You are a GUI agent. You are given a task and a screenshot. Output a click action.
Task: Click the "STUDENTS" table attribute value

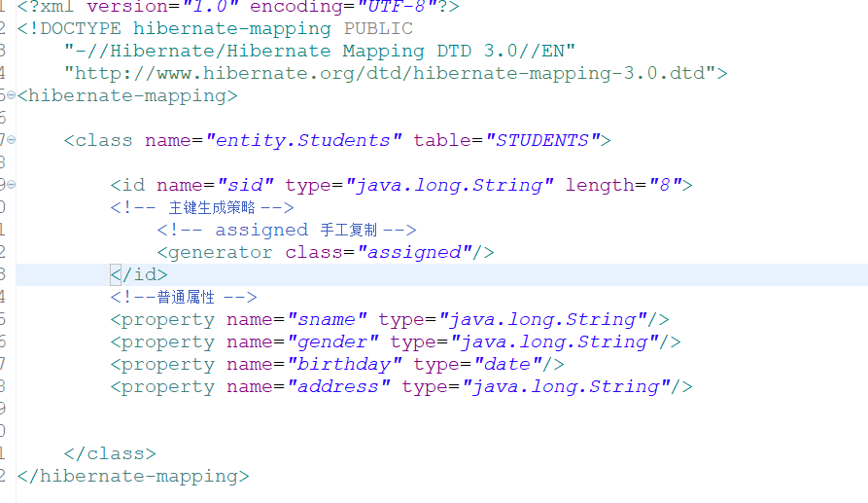(542, 140)
